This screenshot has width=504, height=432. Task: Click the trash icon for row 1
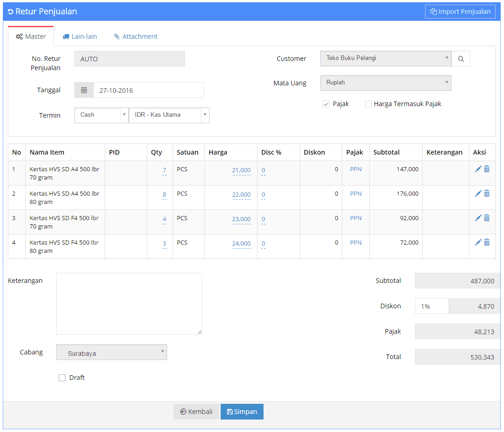[486, 169]
